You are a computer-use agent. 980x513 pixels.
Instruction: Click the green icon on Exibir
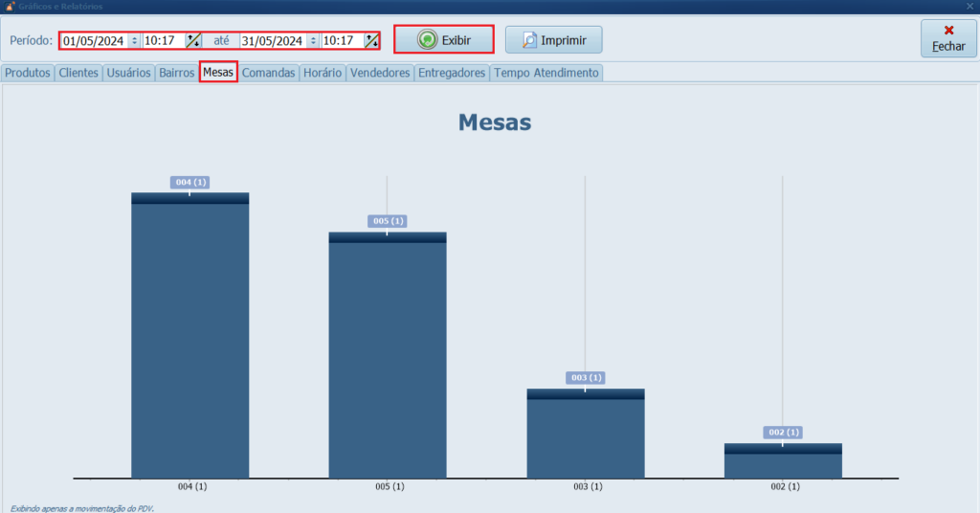pyautogui.click(x=428, y=40)
